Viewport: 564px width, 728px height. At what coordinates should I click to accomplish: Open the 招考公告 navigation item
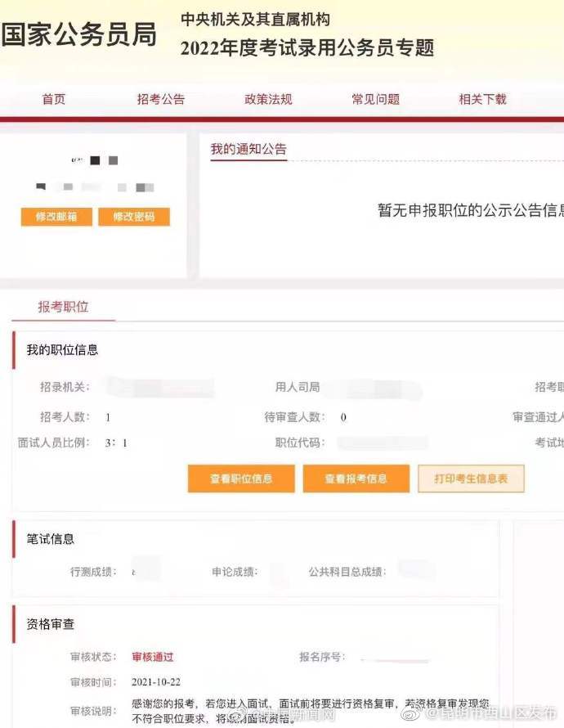[161, 99]
